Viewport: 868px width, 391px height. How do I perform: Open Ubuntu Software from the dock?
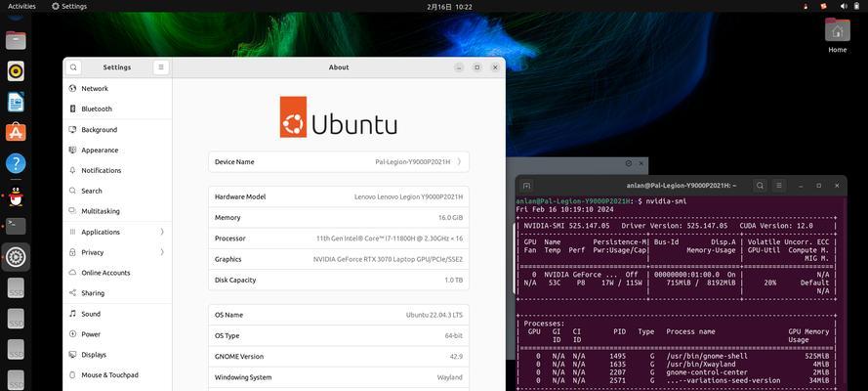point(16,132)
